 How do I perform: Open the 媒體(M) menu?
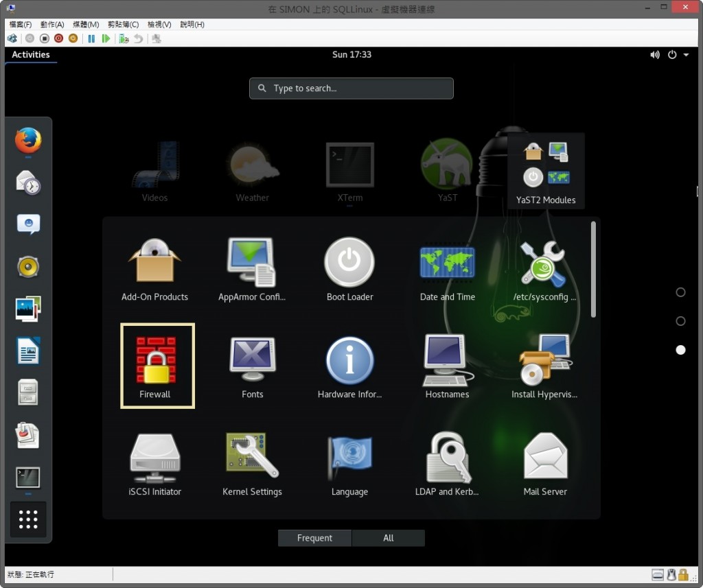click(86, 24)
